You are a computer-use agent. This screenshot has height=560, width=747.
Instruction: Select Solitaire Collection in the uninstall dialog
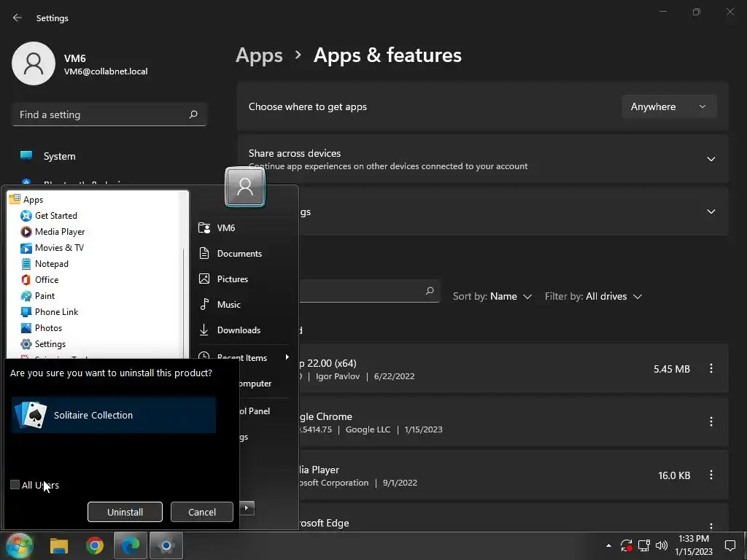pos(113,415)
